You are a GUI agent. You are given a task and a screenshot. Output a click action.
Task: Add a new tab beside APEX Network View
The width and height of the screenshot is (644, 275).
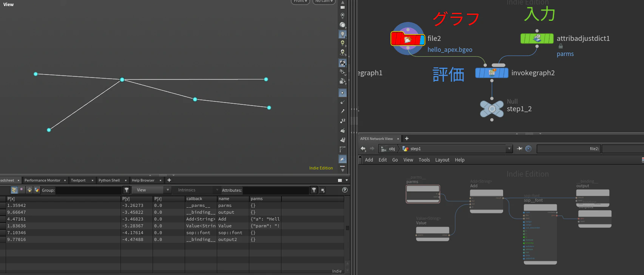[x=407, y=139]
